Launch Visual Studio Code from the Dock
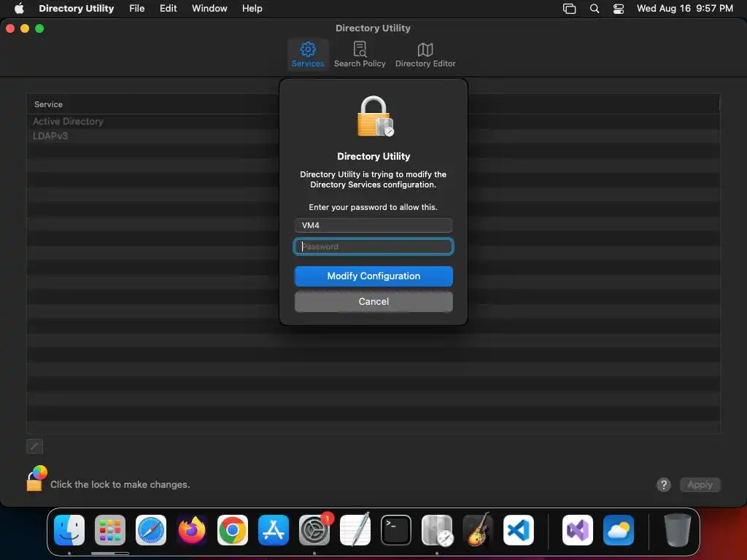This screenshot has width=747, height=560. pos(519,530)
